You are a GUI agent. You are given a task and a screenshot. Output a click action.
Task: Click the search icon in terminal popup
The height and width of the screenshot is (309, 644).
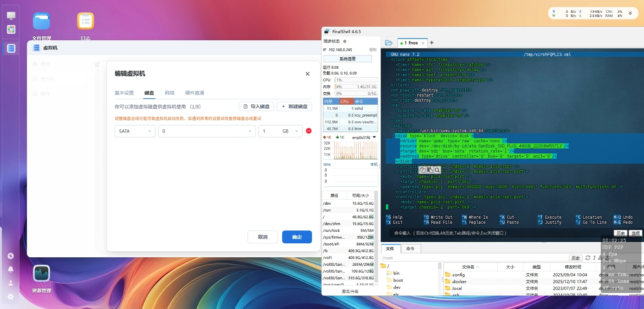(437, 170)
